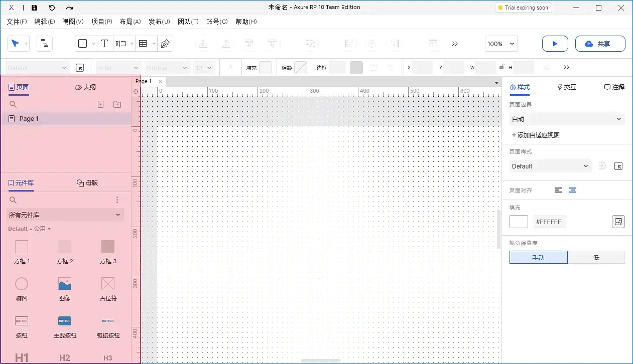Image resolution: width=633 pixels, height=364 pixels.
Task: Choose the Text tool
Action: [x=104, y=44]
